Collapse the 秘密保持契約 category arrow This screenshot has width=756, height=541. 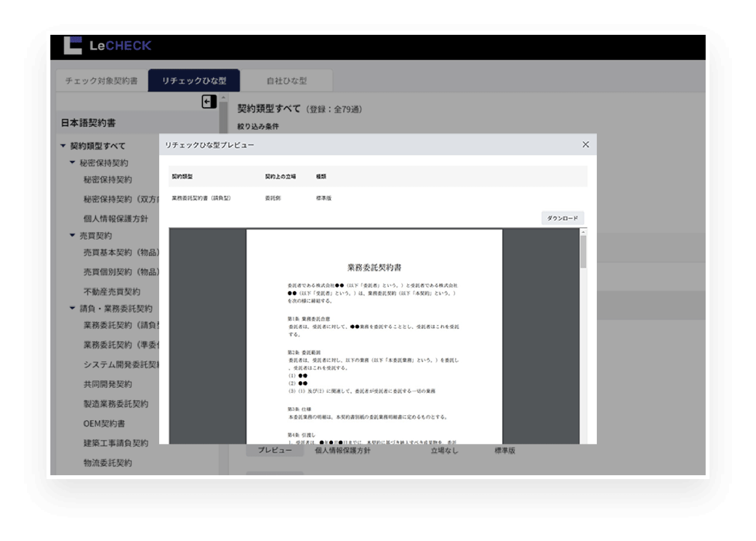click(72, 163)
